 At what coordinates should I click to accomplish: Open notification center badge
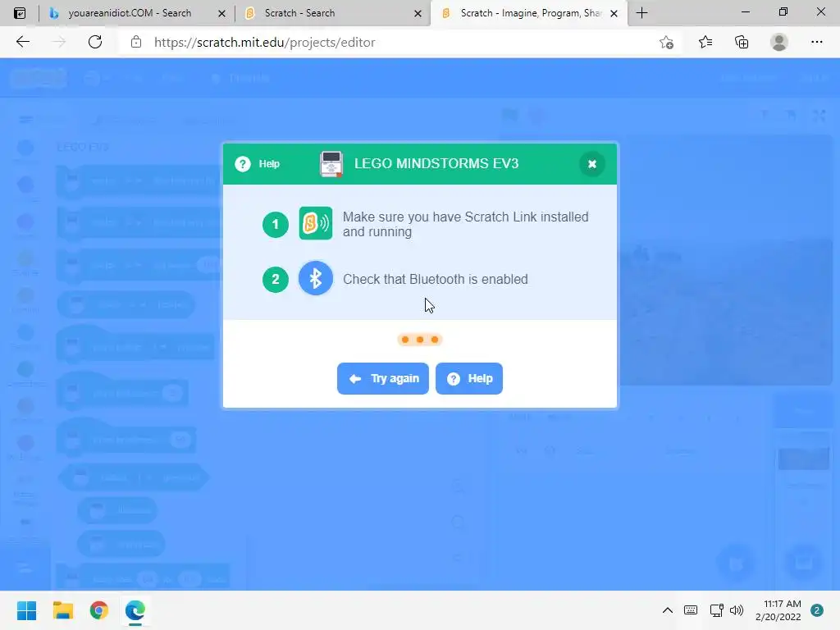point(816,610)
